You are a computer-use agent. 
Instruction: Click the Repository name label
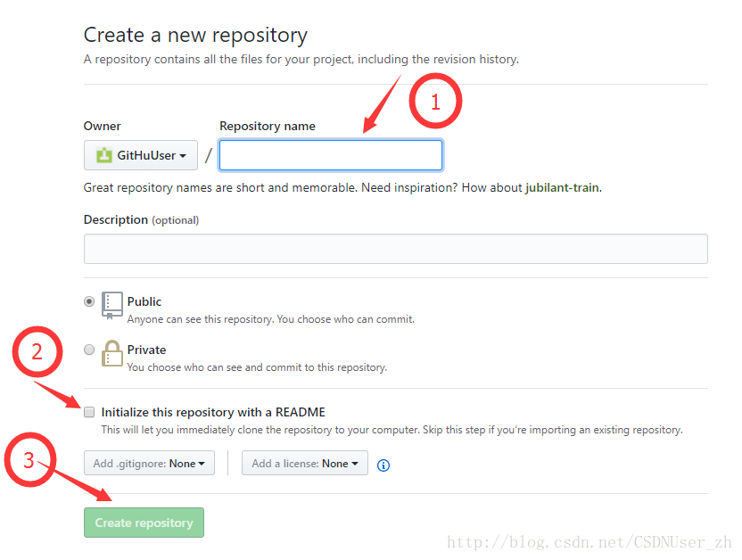click(x=268, y=127)
